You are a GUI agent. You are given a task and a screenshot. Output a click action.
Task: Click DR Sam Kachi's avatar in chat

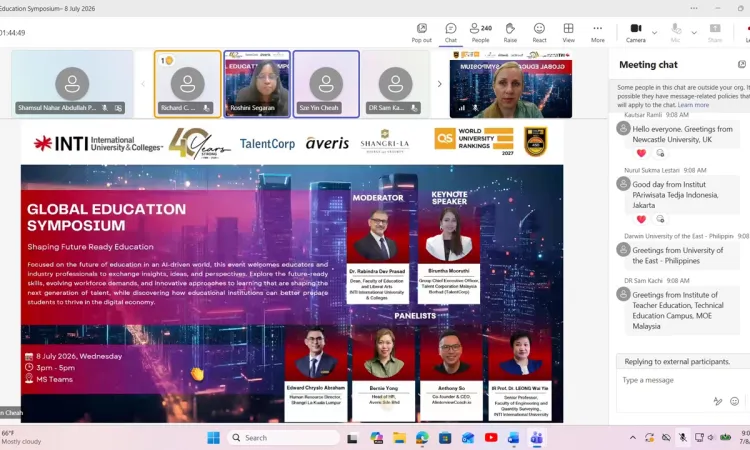[x=623, y=294]
